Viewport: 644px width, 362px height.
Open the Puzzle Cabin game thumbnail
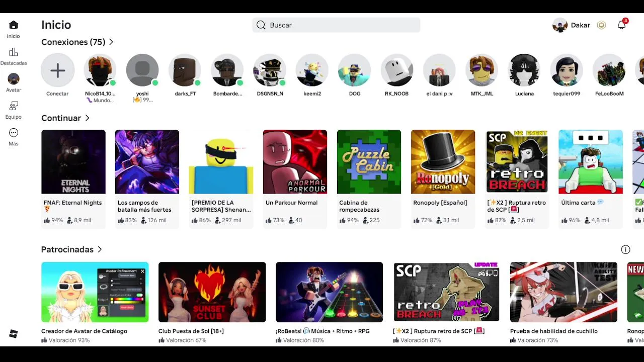369,162
